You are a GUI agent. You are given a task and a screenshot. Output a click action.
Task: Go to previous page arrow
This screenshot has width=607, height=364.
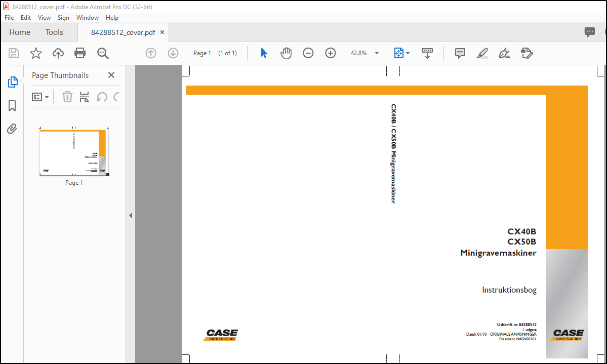[150, 53]
